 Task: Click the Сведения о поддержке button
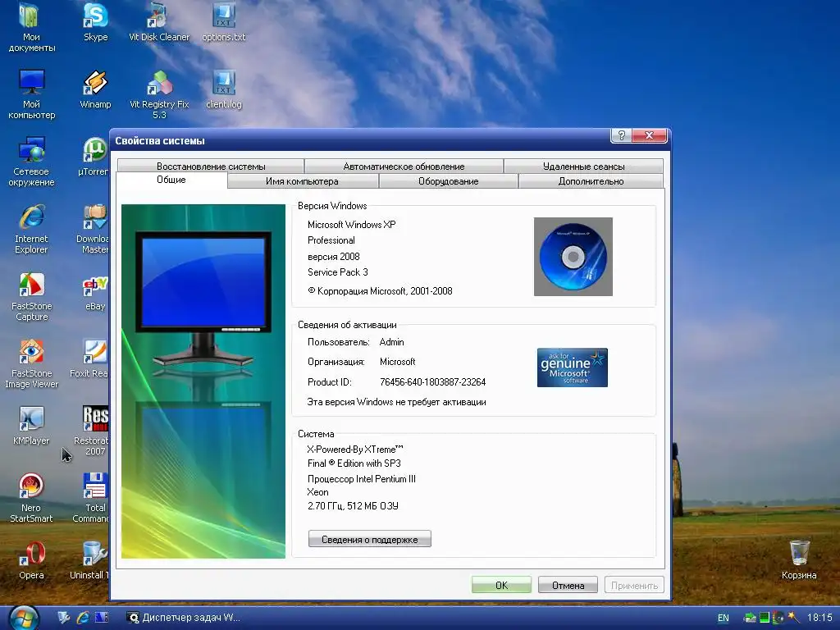[370, 539]
